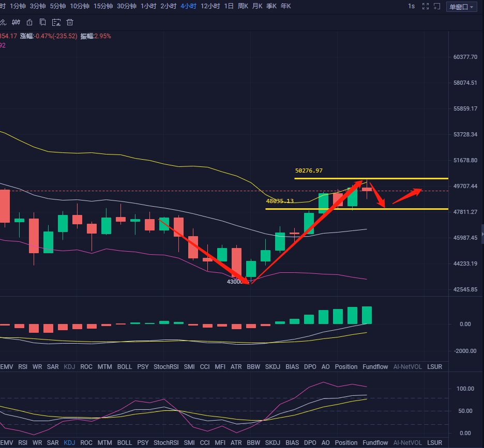Select CCI in the upper indicator row
This screenshot has height=448, width=484.
click(x=205, y=367)
